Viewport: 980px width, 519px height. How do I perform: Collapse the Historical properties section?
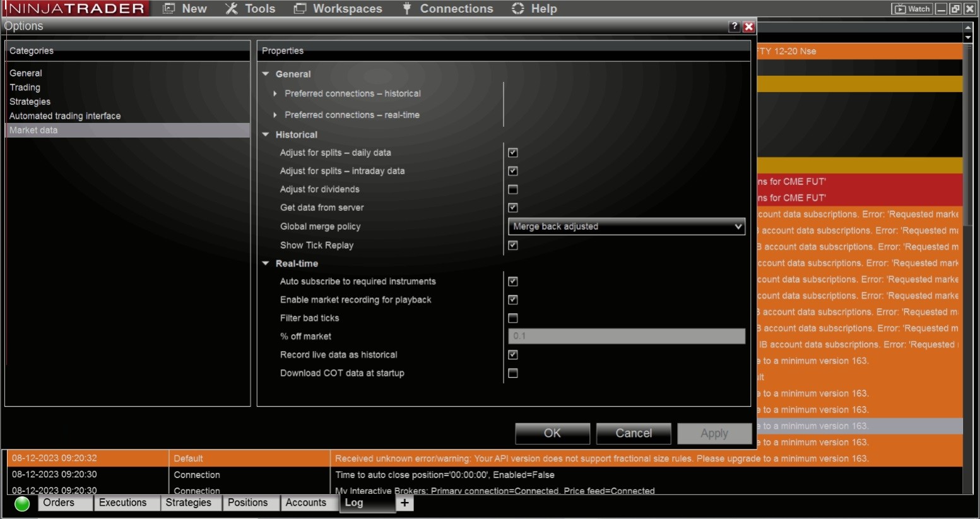(x=266, y=134)
